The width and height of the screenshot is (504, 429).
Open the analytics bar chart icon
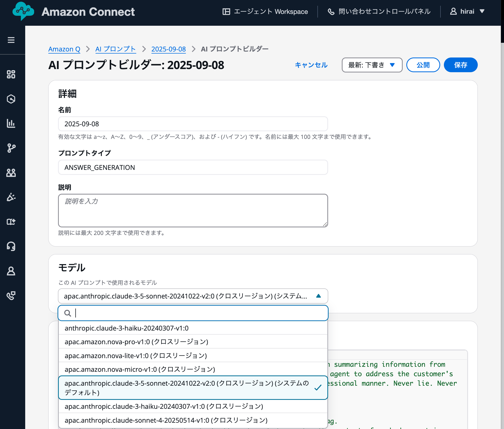pyautogui.click(x=11, y=123)
